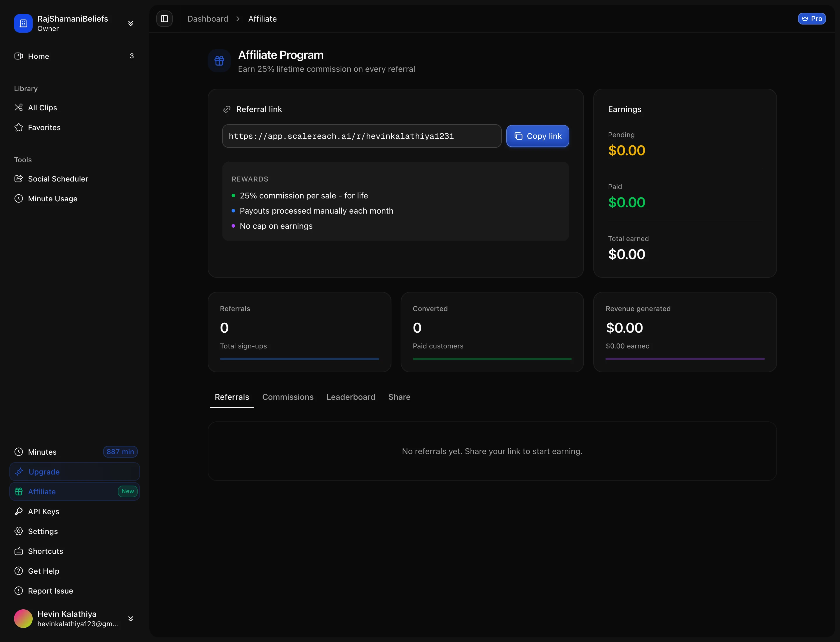The height and width of the screenshot is (642, 840).
Task: Click the Revenue generated card
Action: point(685,332)
